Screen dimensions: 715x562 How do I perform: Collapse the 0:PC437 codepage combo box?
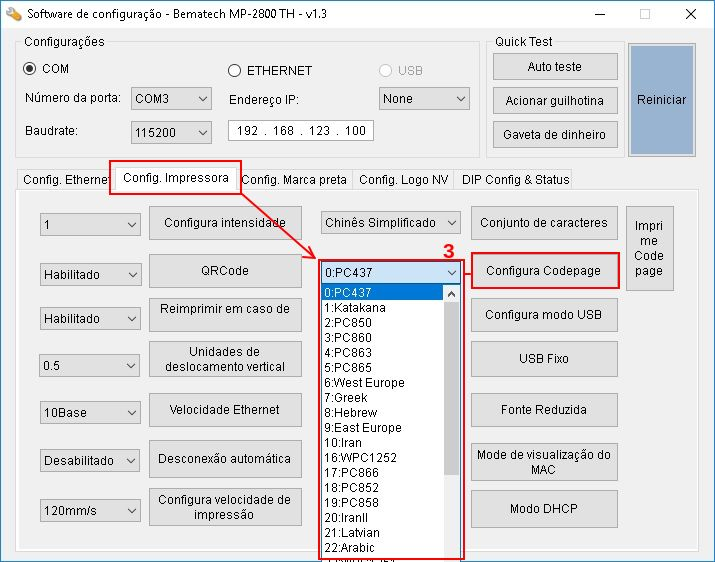tap(391, 272)
